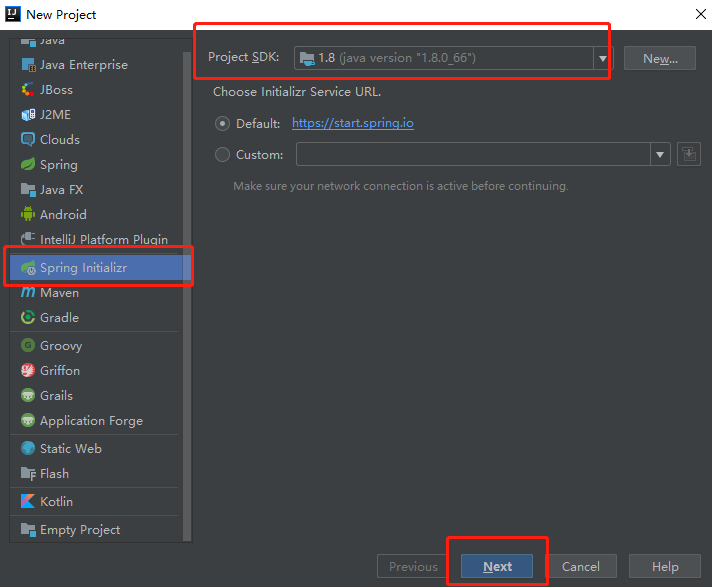712x587 pixels.
Task: Click the Spring Initializr icon
Action: point(28,268)
